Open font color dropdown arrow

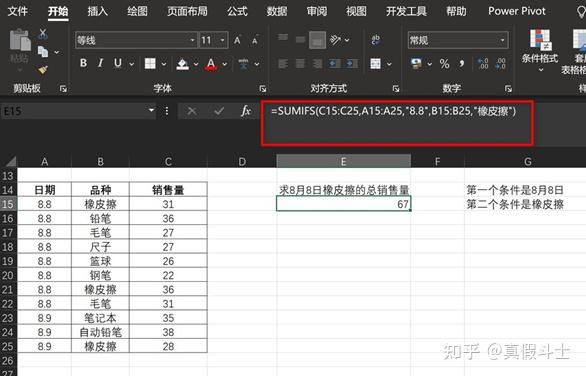pyautogui.click(x=225, y=64)
